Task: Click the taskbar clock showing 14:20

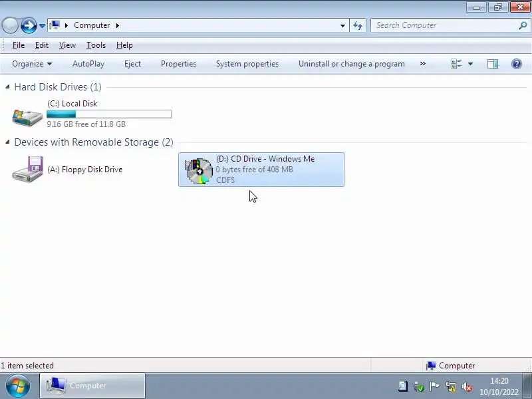Action: [x=499, y=386]
